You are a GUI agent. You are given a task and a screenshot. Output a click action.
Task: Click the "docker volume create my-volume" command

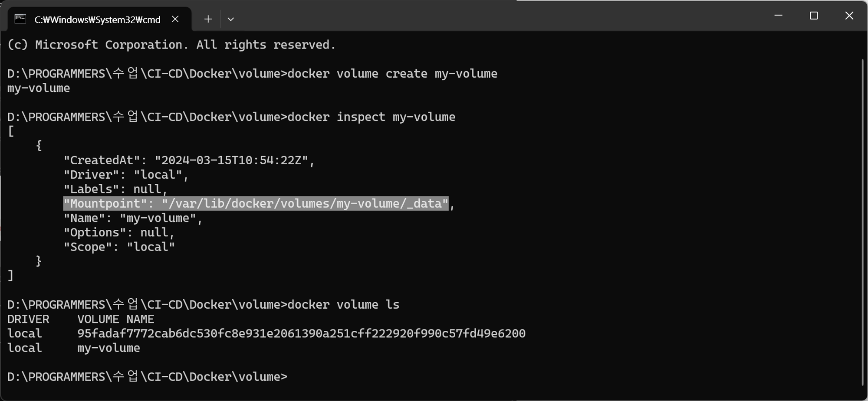click(x=392, y=74)
